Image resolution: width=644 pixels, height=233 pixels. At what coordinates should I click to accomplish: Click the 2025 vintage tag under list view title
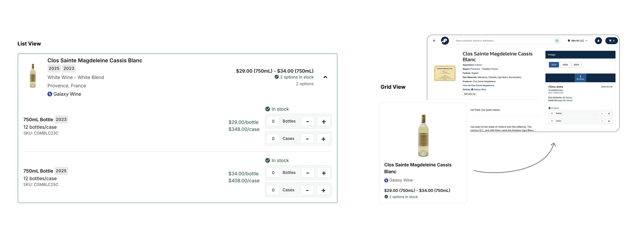54,68
